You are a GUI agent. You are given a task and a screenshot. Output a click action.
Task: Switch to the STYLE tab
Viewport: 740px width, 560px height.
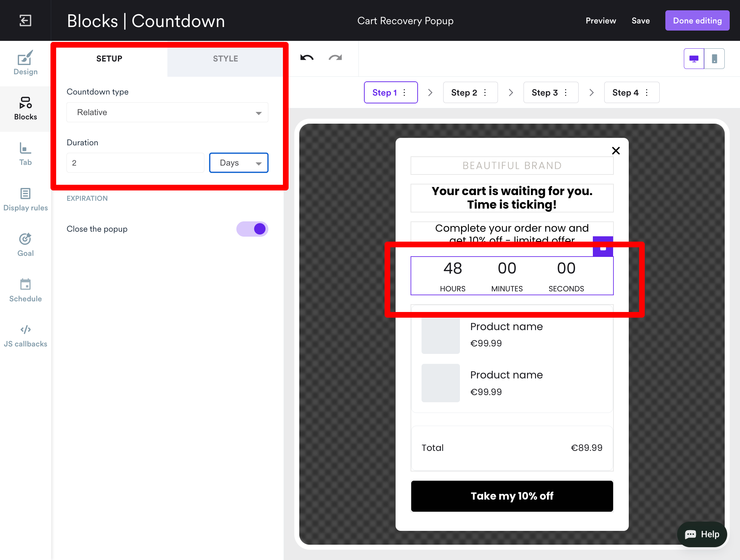pyautogui.click(x=225, y=59)
